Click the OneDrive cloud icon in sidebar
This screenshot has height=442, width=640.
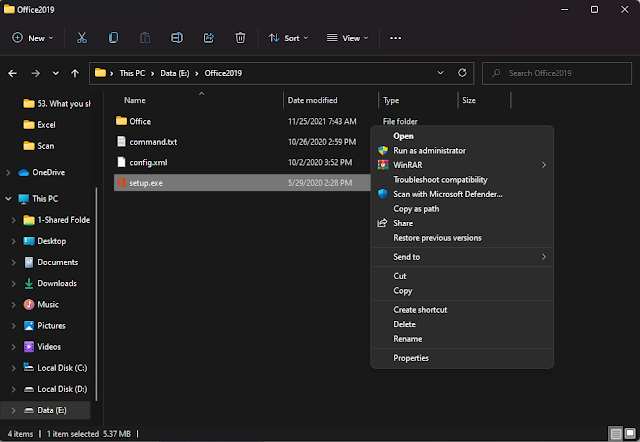coord(24,172)
